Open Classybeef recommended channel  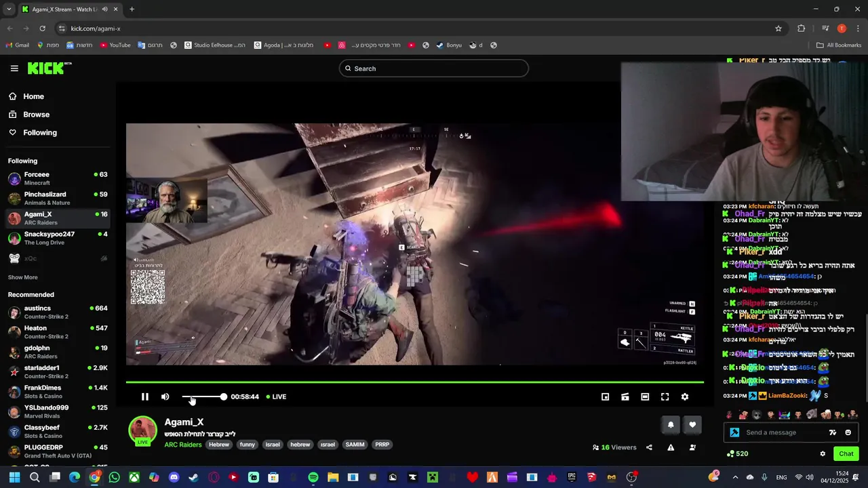[x=58, y=431]
